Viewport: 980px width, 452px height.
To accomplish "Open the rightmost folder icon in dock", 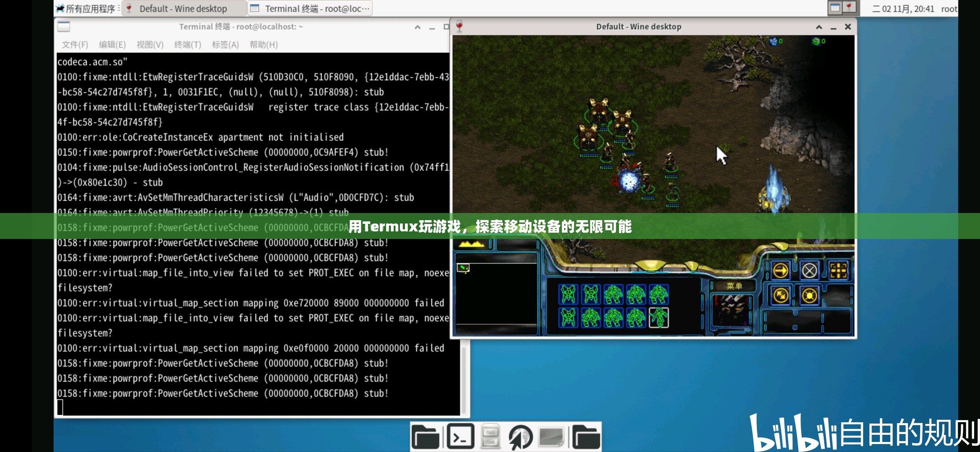I will coord(586,437).
